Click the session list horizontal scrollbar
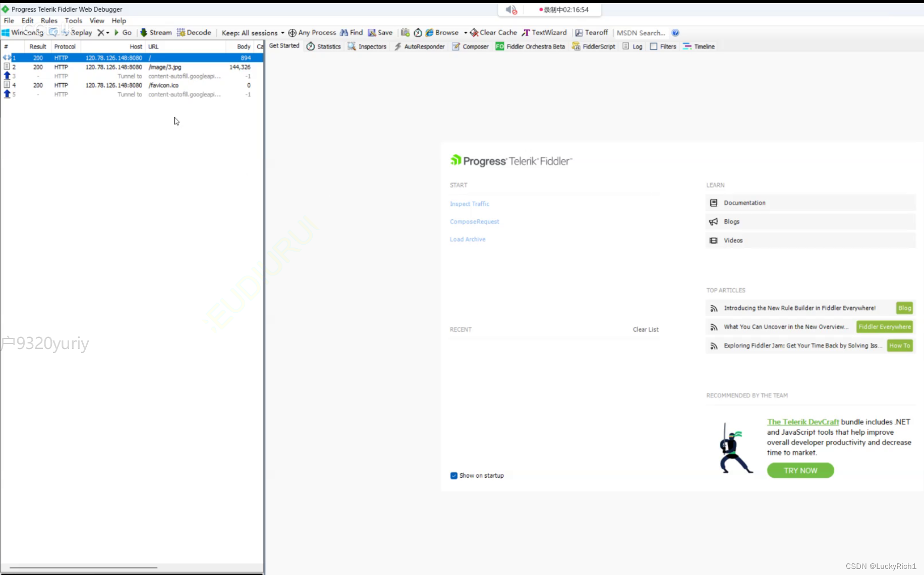The width and height of the screenshot is (924, 575). click(x=83, y=567)
